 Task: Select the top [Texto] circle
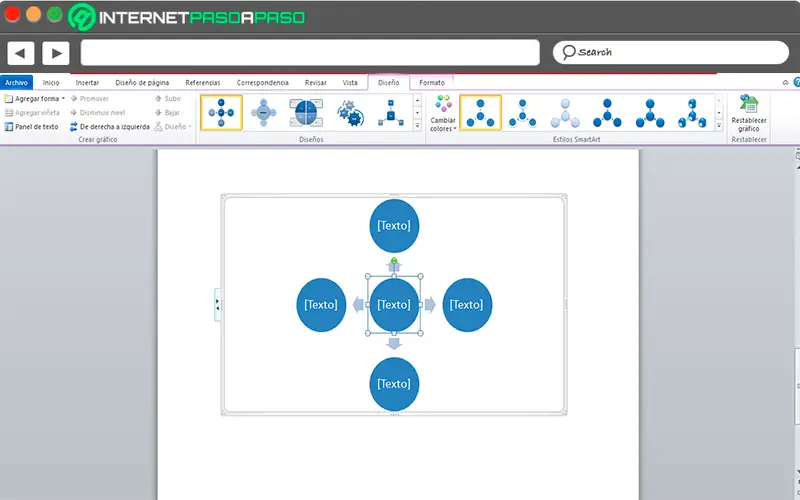click(394, 226)
